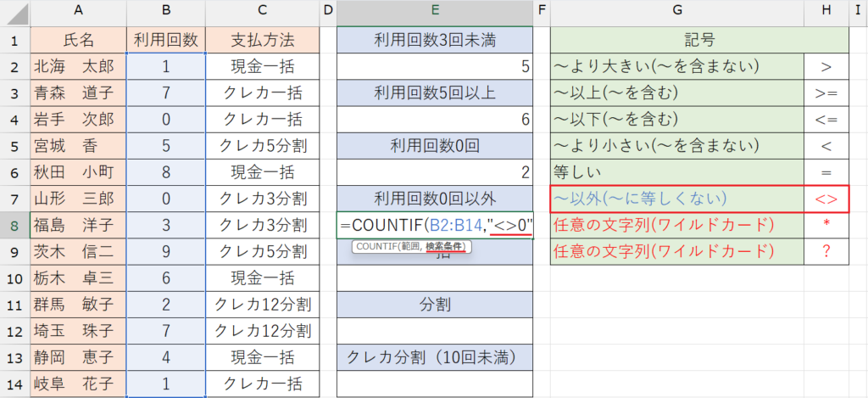Click the 利用回数 header cell
Viewport: 868px width, 398px height.
(166, 40)
